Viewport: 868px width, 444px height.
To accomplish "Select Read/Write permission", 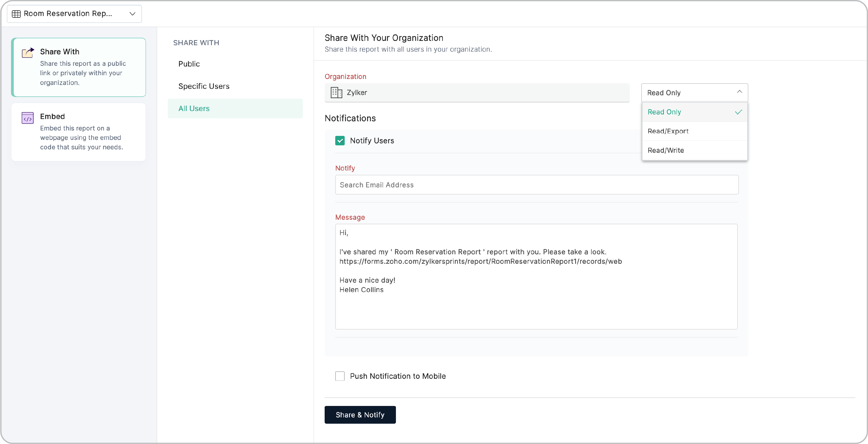I will coord(666,150).
